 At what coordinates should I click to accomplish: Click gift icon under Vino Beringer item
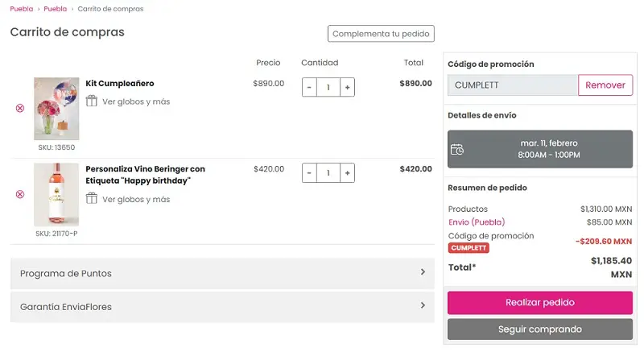coord(92,199)
